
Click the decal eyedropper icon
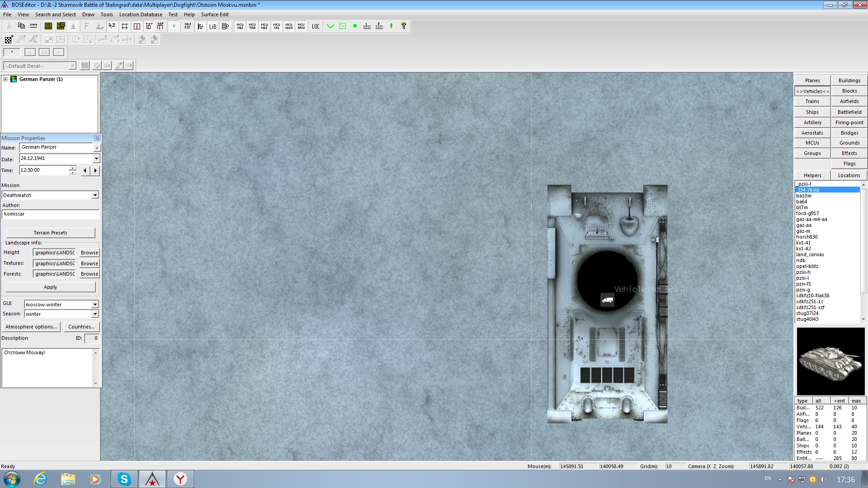pos(119,66)
